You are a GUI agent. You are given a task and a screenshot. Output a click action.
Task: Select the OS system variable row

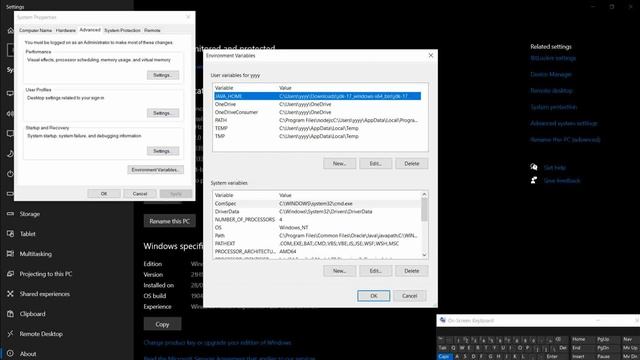(317, 228)
